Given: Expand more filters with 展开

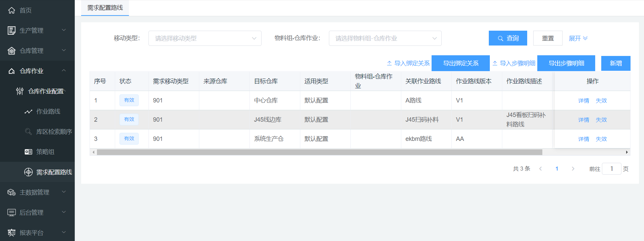Looking at the screenshot, I should click(578, 38).
